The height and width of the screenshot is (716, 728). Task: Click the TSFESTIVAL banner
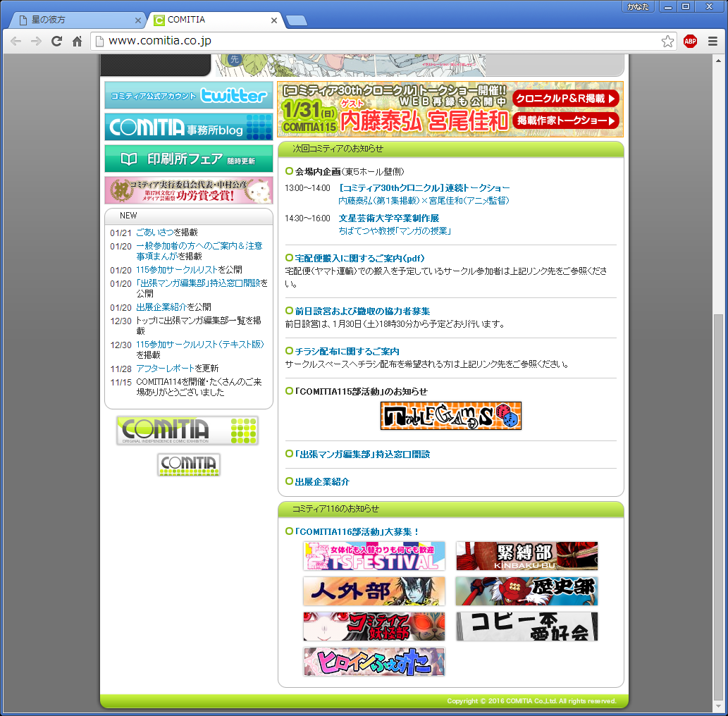tap(374, 556)
